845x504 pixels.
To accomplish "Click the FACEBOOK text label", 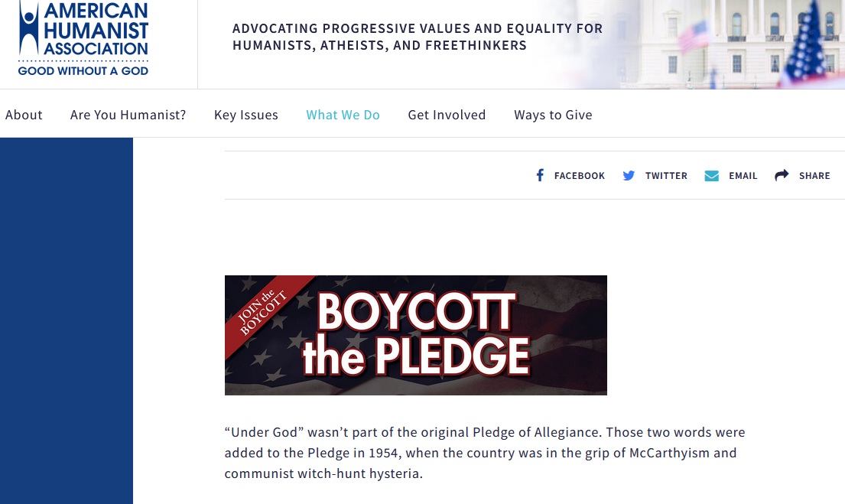I will pos(580,176).
